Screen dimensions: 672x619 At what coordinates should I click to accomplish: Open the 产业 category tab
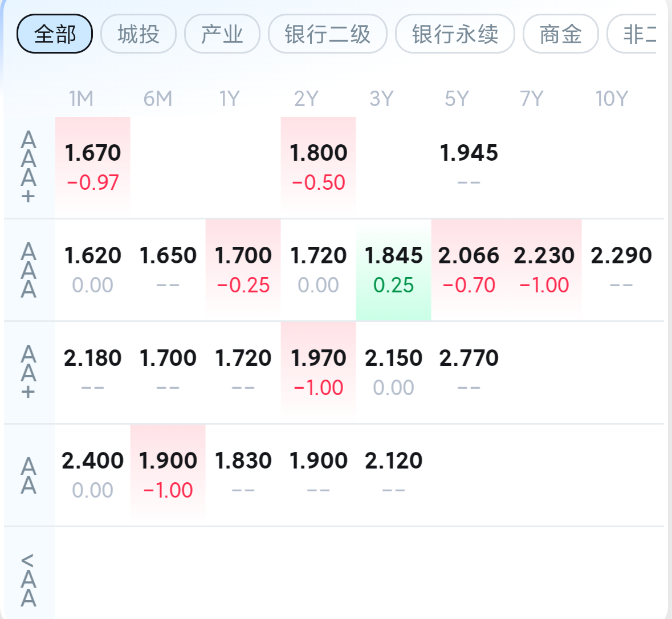(x=222, y=34)
